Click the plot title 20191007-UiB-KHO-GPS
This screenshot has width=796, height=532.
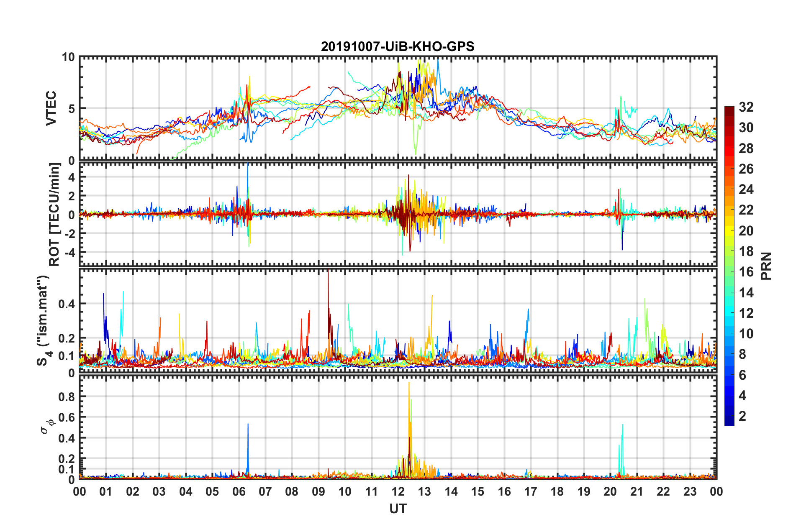[x=398, y=46]
